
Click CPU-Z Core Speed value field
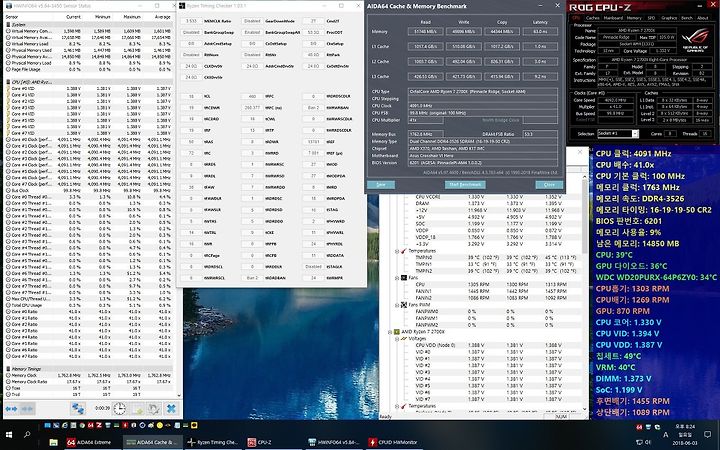coord(615,100)
